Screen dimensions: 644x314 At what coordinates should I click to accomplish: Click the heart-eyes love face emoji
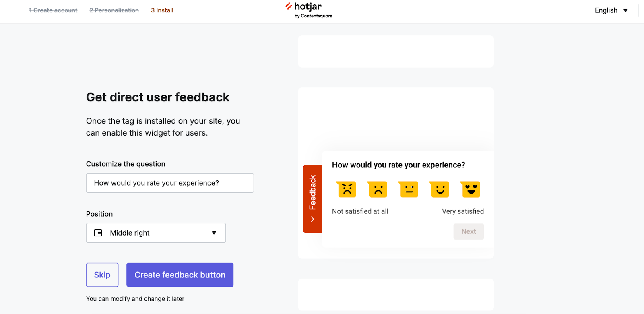pos(471,189)
